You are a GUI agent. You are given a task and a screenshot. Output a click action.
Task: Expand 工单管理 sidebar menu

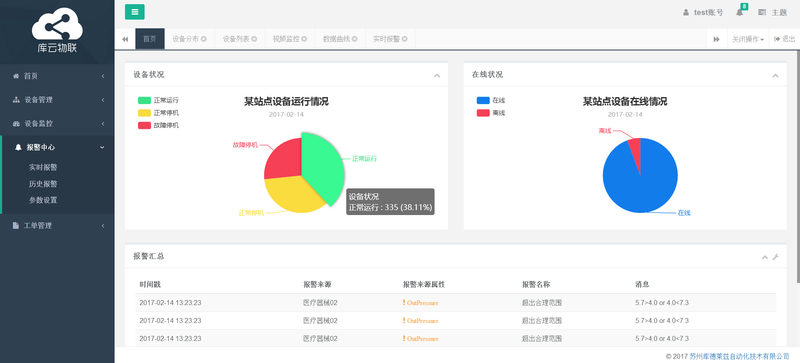click(x=57, y=226)
